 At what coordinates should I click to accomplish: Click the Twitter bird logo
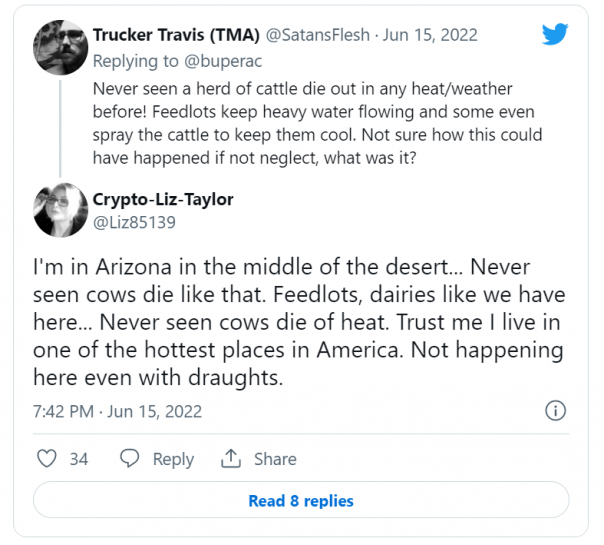coord(555,35)
